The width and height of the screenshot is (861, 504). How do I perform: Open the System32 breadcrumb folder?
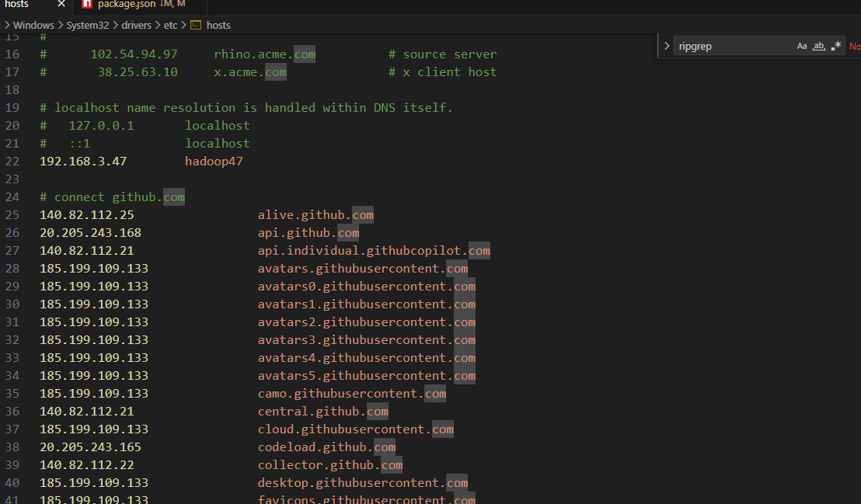pyautogui.click(x=87, y=26)
